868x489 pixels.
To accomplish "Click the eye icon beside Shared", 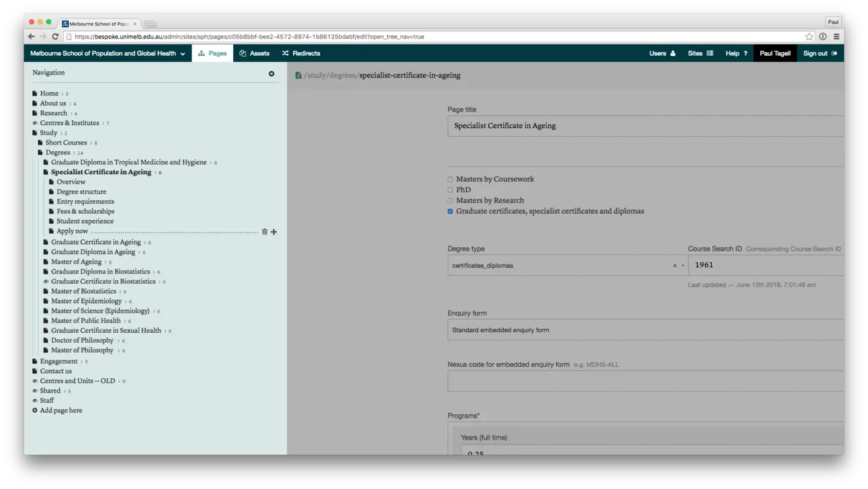I will [x=35, y=391].
